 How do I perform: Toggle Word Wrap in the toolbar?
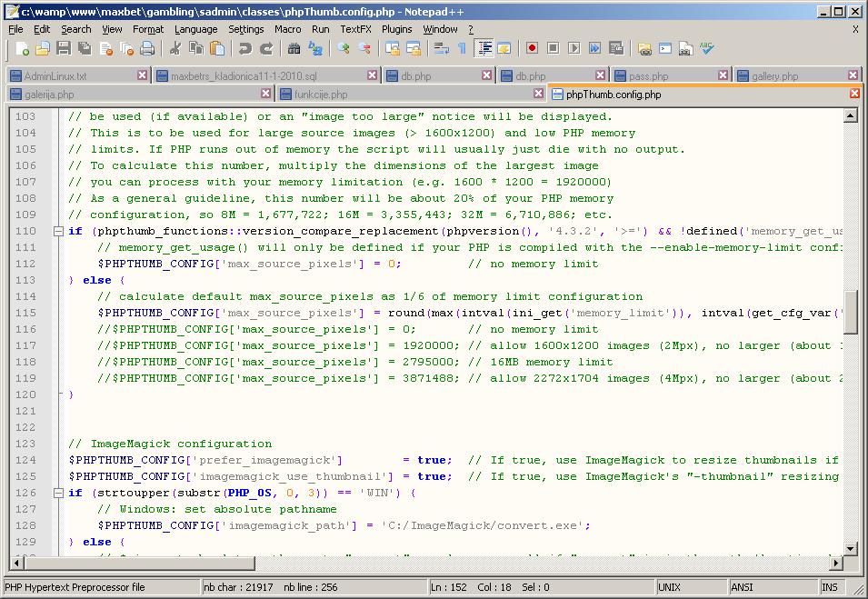pos(442,48)
